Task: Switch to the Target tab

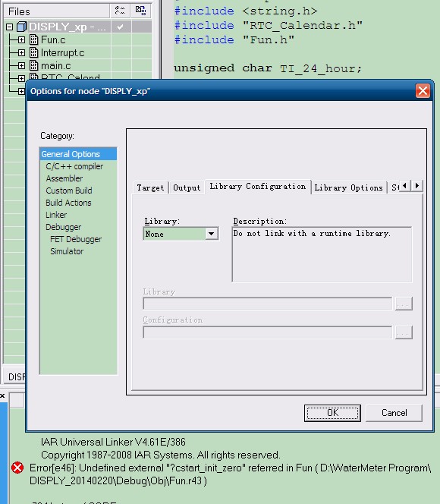Action: click(151, 187)
